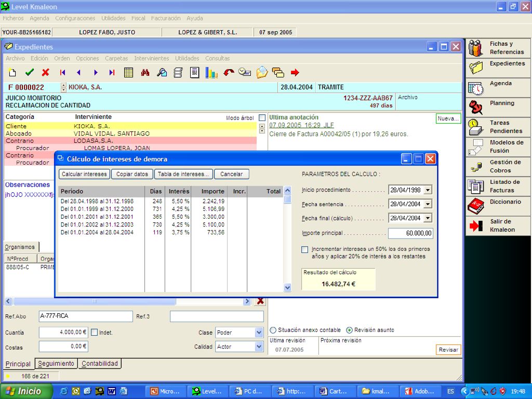Open the Fecha sentencia date dropdown

click(428, 204)
